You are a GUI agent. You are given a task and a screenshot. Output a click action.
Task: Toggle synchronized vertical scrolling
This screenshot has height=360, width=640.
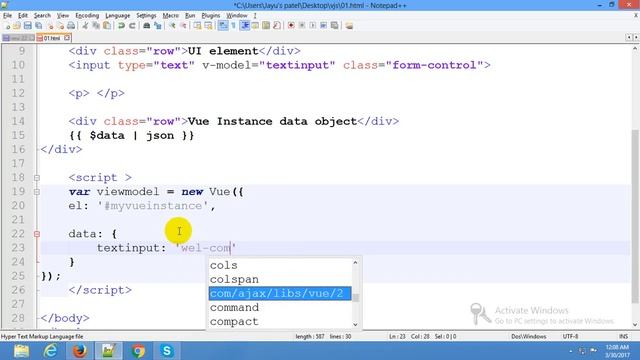point(197,26)
